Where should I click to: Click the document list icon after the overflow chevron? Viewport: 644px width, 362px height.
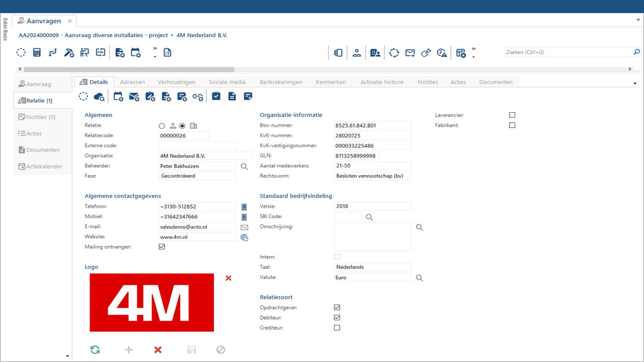(168, 52)
